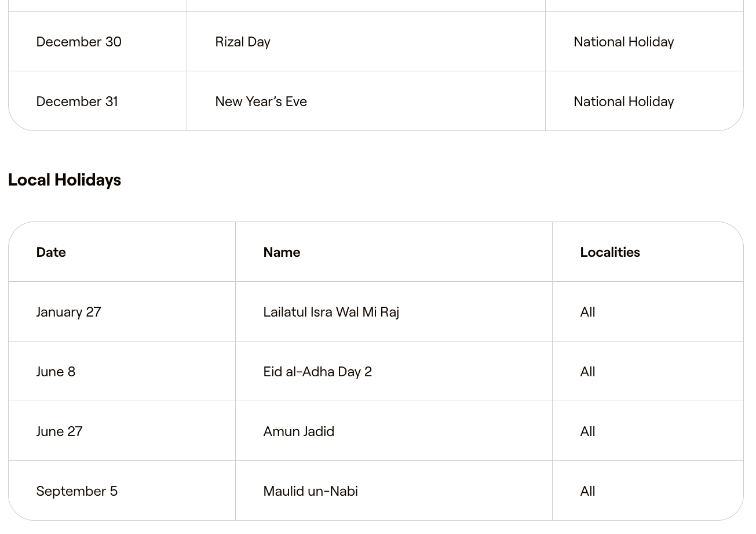Click All in the Maulid un-Nabi row
The height and width of the screenshot is (534, 756).
[587, 491]
